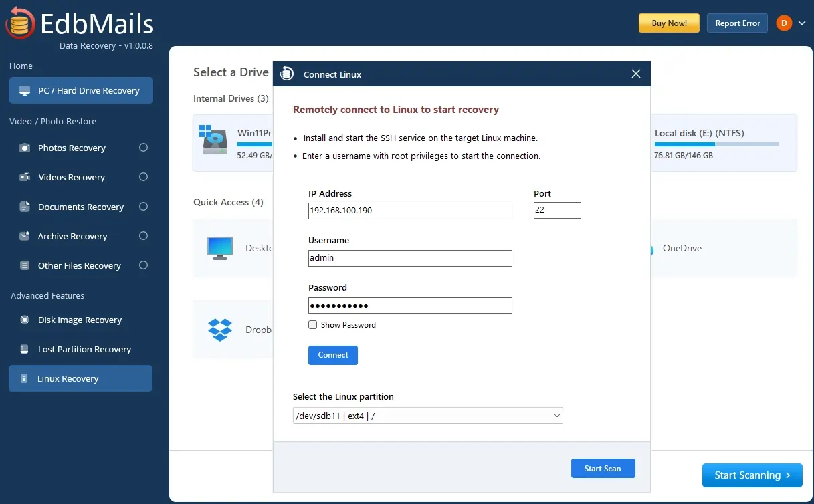This screenshot has height=504, width=814.
Task: Click the EdbMails logo icon
Action: 20,23
